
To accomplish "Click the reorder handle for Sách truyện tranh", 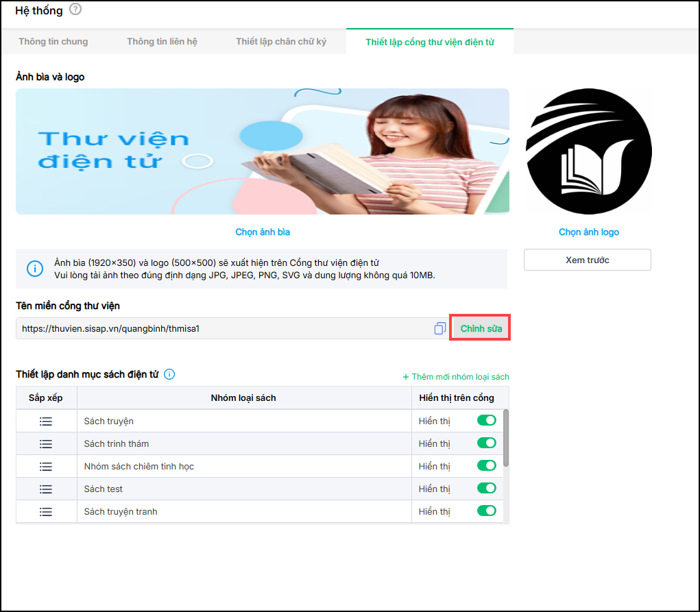I will point(46,512).
